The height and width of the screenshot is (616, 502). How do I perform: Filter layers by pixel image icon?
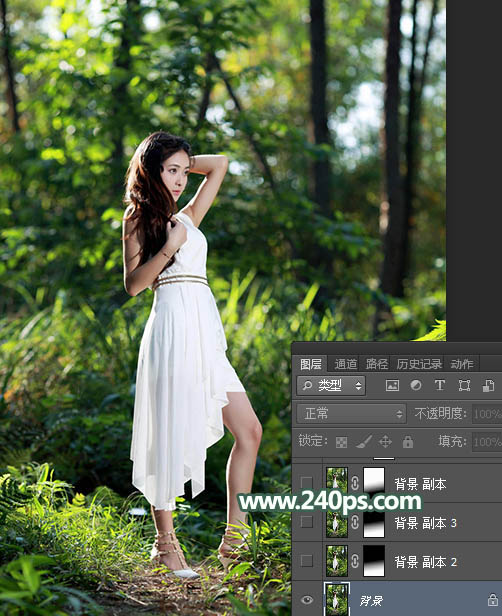tap(392, 385)
